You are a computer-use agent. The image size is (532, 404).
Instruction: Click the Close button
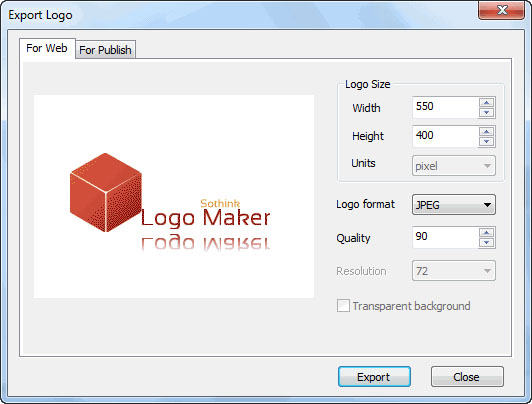tap(467, 377)
